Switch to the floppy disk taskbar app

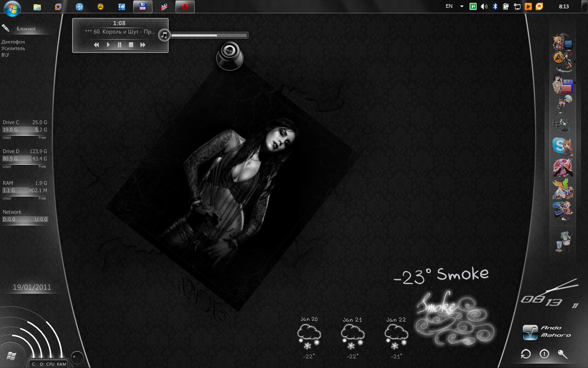pos(143,7)
